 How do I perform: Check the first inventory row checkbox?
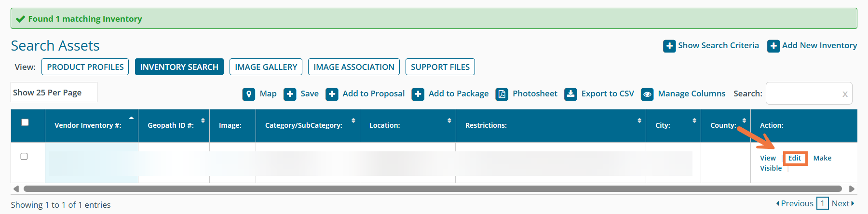[24, 156]
